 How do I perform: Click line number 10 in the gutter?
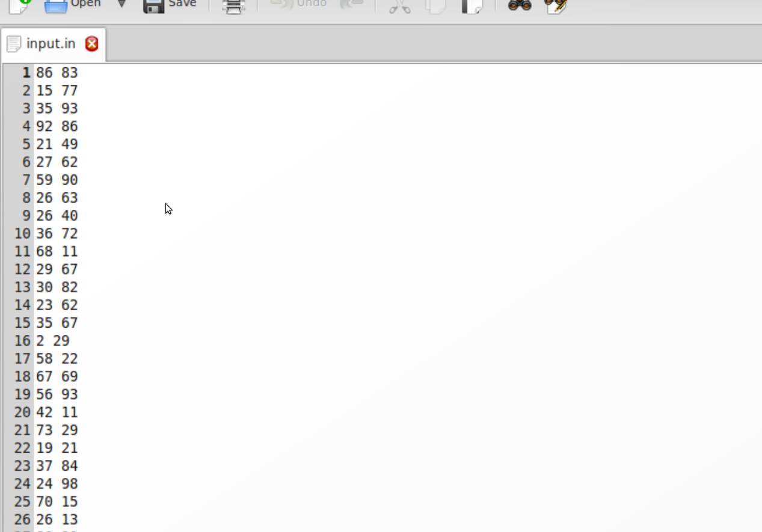pyautogui.click(x=22, y=234)
